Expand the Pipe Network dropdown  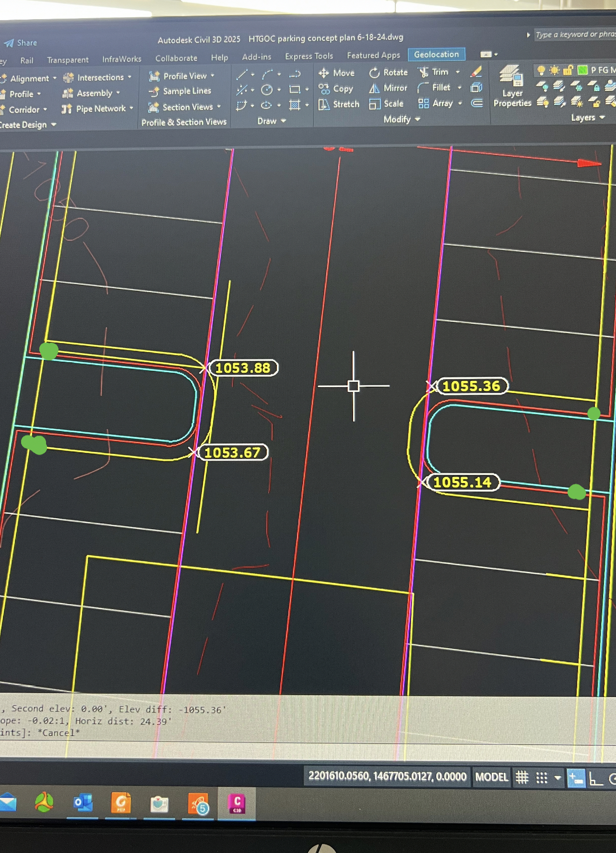pos(131,108)
